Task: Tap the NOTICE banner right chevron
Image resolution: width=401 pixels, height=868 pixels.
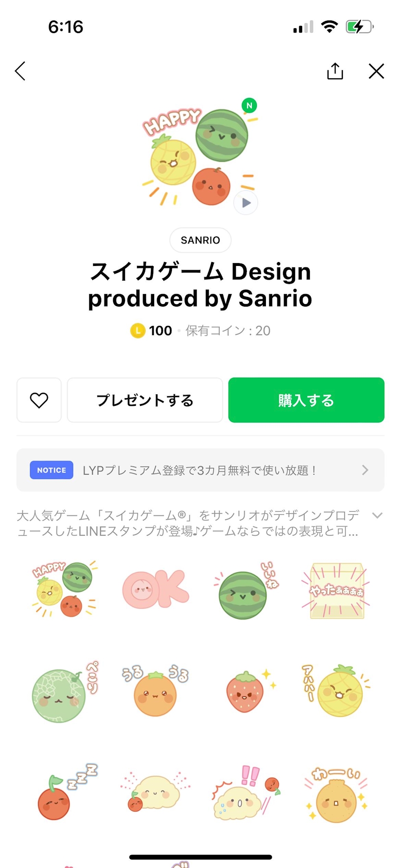Action: point(365,470)
